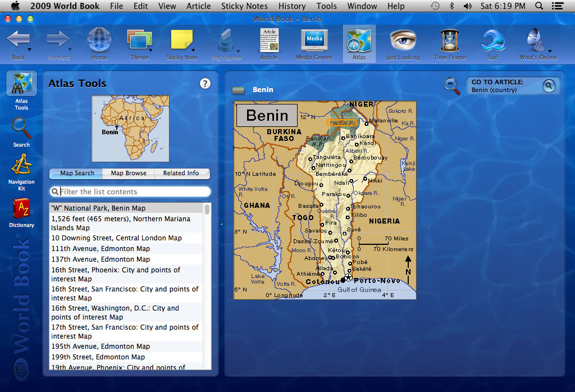
Task: Select "W" National Park, Benin Map
Action: click(126, 208)
